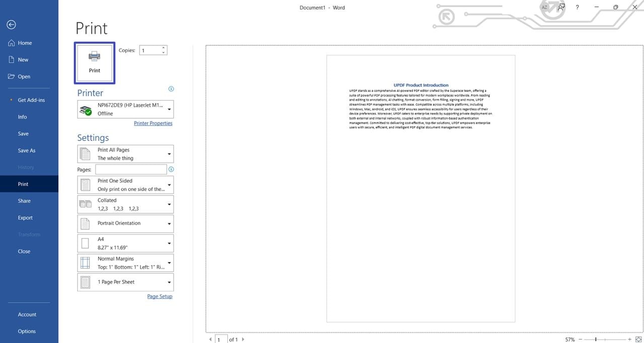This screenshot has width=644, height=343.
Task: Adjust the zoom slider handle
Action: tap(596, 339)
